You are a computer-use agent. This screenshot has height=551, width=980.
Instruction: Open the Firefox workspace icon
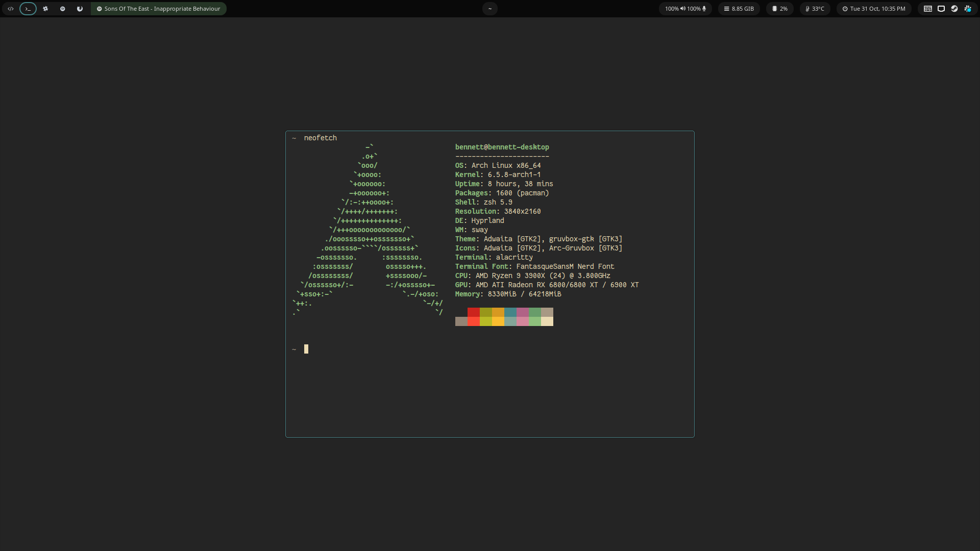[x=80, y=9]
